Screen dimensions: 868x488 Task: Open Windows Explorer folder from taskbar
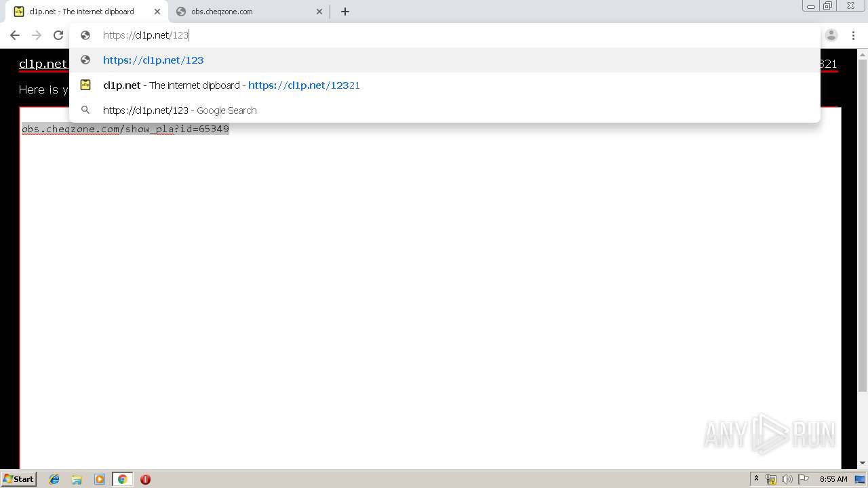coord(77,479)
